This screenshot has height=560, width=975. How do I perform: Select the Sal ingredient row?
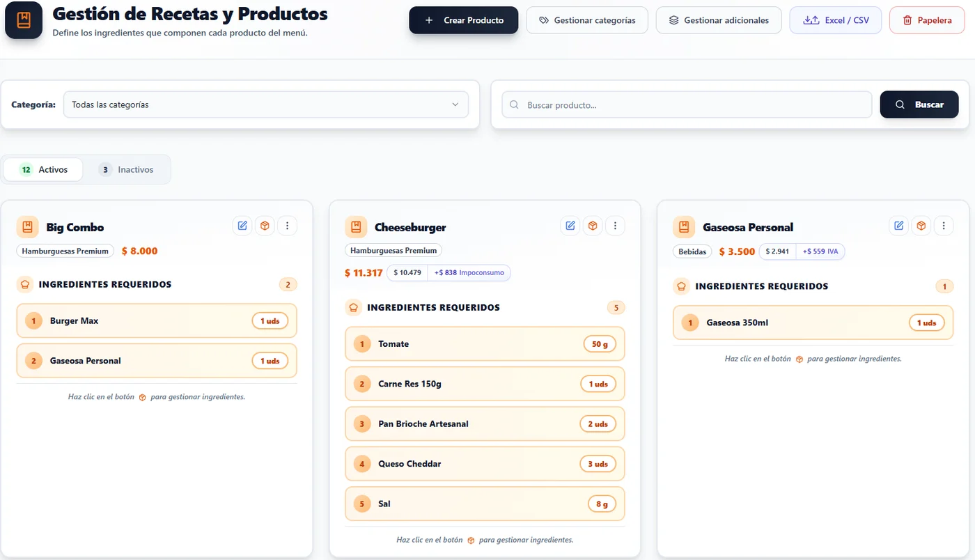pos(485,504)
